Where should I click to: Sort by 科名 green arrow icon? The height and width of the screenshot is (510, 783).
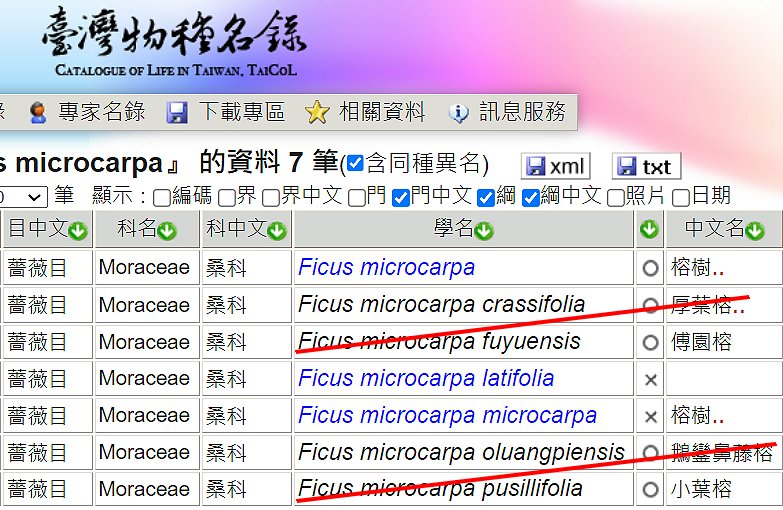(x=167, y=231)
